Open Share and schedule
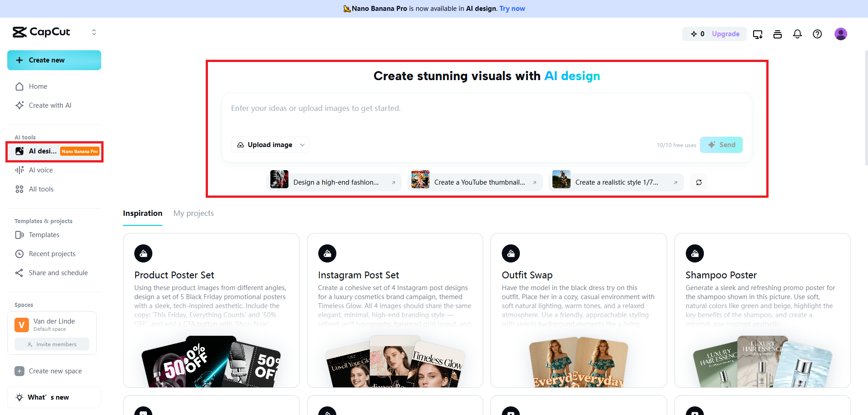This screenshot has height=415, width=868. point(58,272)
